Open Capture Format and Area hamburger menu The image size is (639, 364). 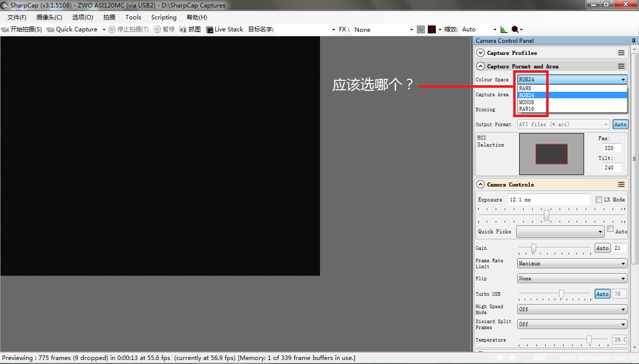(621, 66)
